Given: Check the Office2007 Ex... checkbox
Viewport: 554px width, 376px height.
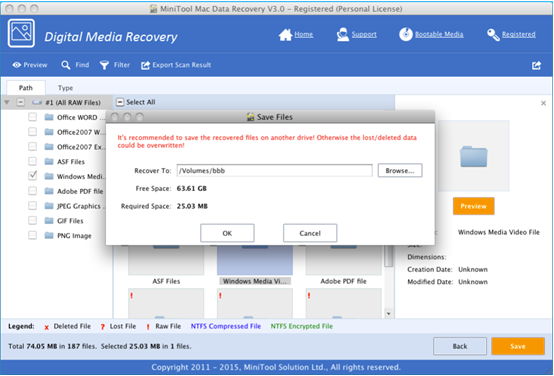Looking at the screenshot, I should point(33,146).
